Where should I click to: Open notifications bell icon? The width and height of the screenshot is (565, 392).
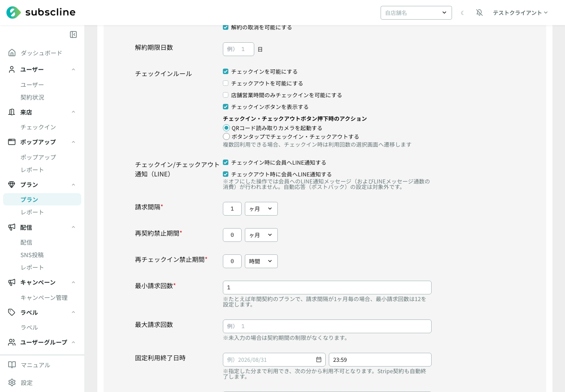pyautogui.click(x=479, y=13)
